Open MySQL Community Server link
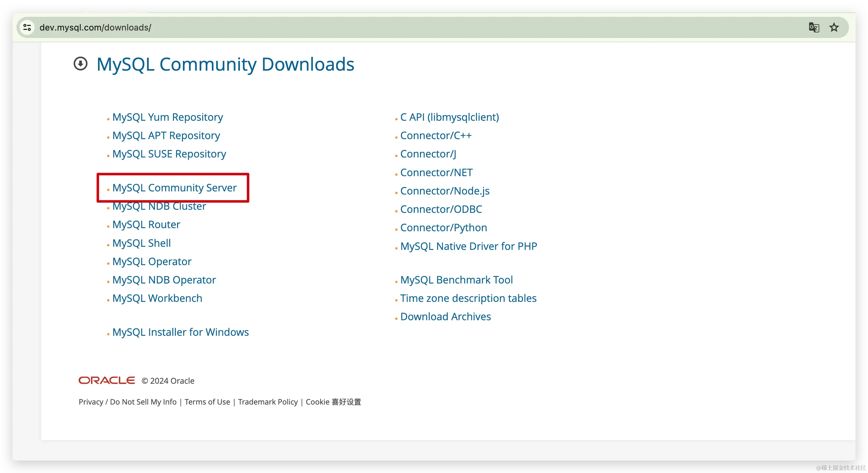The image size is (868, 473). point(175,188)
